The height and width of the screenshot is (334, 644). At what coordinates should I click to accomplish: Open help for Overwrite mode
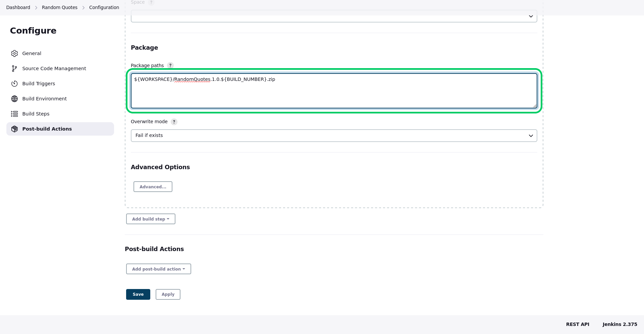pos(174,122)
